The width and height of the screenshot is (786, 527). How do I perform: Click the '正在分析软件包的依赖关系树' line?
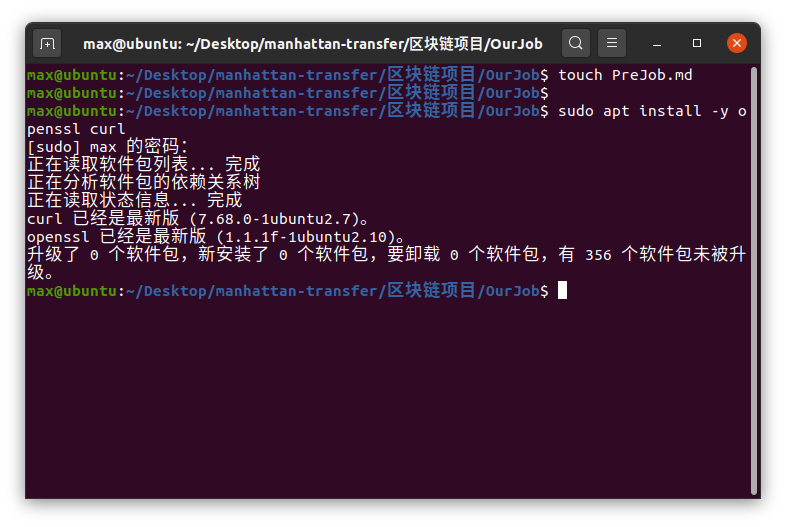pos(144,183)
